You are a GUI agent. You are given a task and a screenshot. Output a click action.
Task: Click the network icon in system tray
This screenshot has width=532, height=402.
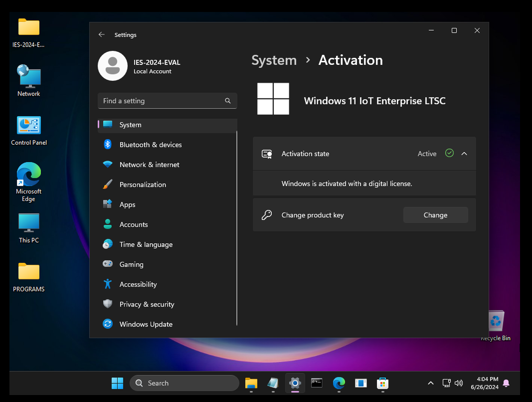point(447,383)
